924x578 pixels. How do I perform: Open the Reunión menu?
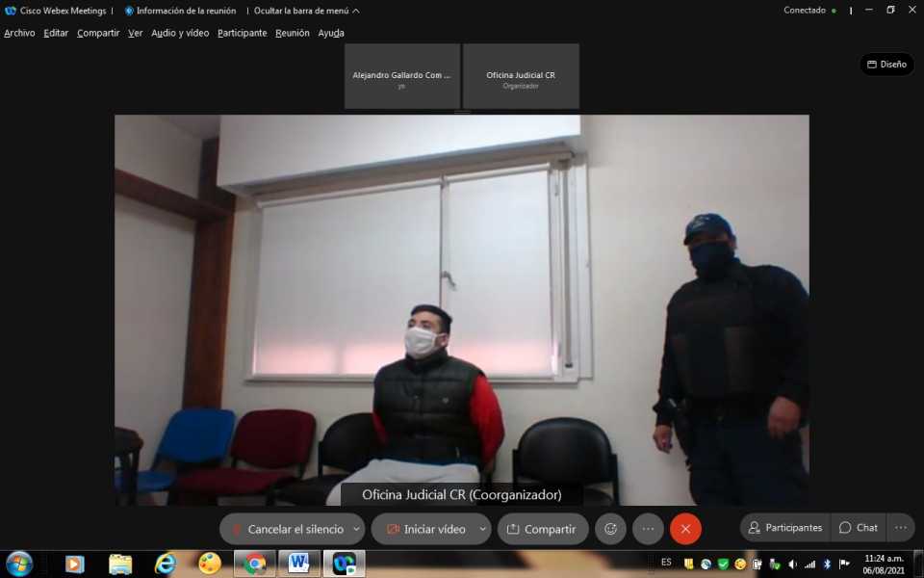point(293,33)
